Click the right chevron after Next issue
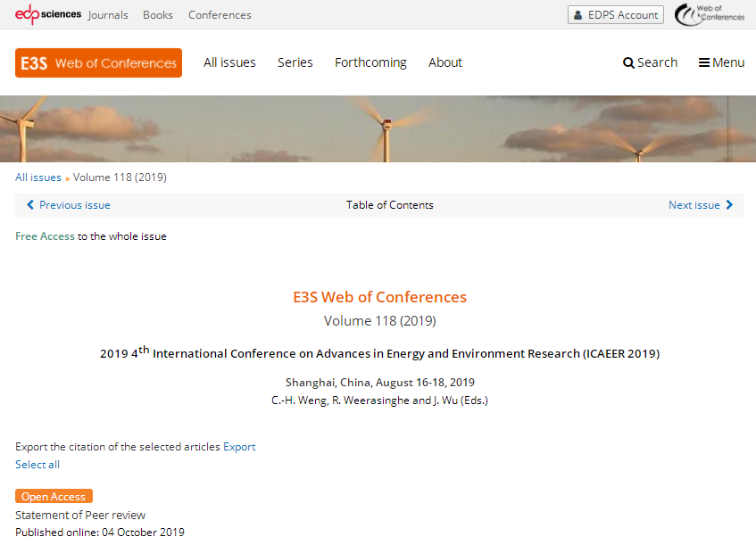Image resolution: width=756 pixels, height=545 pixels. pos(729,205)
